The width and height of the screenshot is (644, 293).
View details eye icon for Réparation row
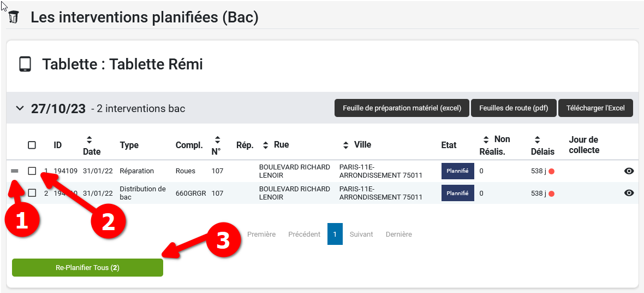[x=629, y=171]
